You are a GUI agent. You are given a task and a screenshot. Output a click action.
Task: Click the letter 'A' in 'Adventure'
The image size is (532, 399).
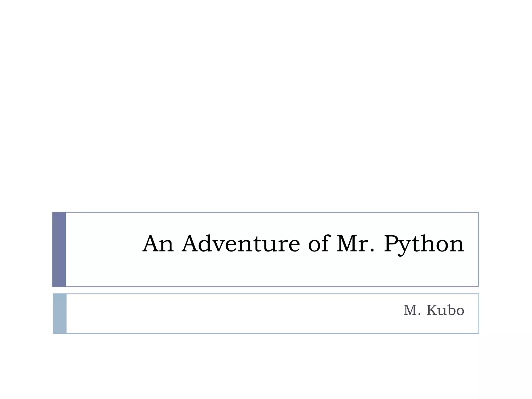tap(191, 244)
